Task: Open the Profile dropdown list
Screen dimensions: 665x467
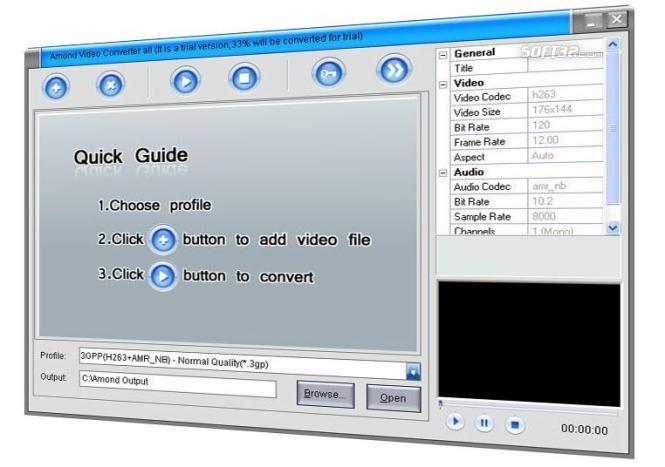Action: click(x=414, y=372)
